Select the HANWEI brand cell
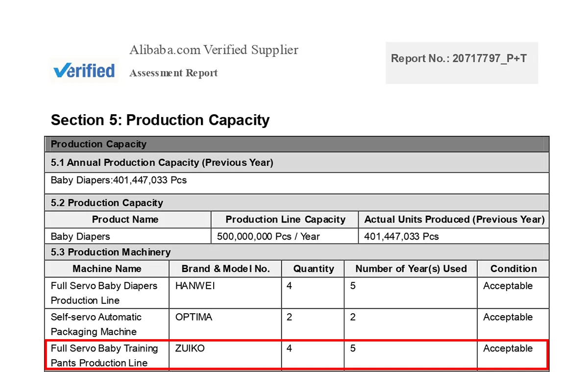The image size is (588, 372). (225, 293)
